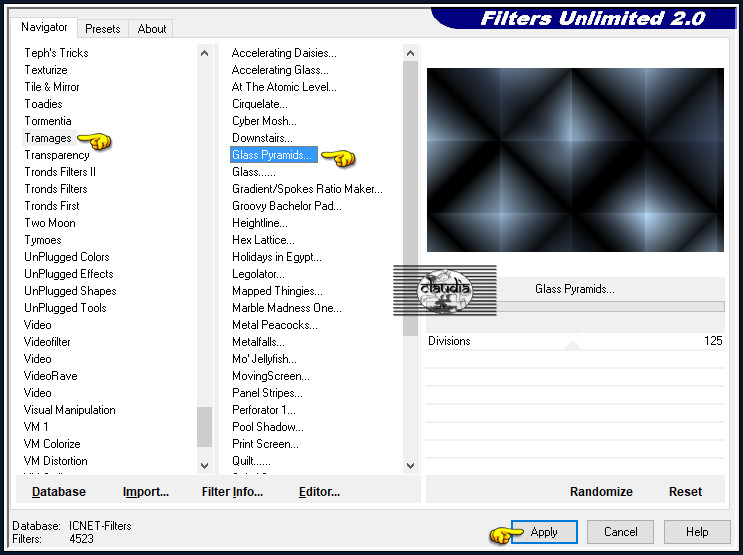
Task: Select the Tymoes category
Action: (x=43, y=240)
